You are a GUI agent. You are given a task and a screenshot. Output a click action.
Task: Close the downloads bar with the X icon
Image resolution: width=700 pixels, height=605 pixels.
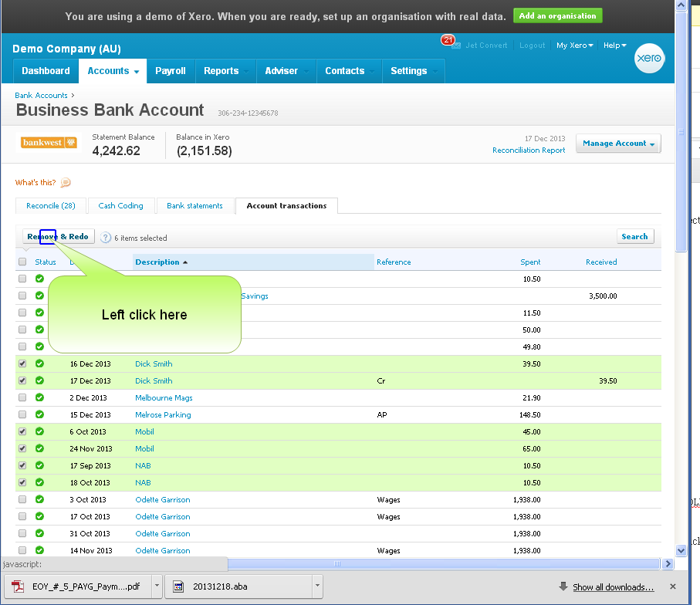click(672, 586)
